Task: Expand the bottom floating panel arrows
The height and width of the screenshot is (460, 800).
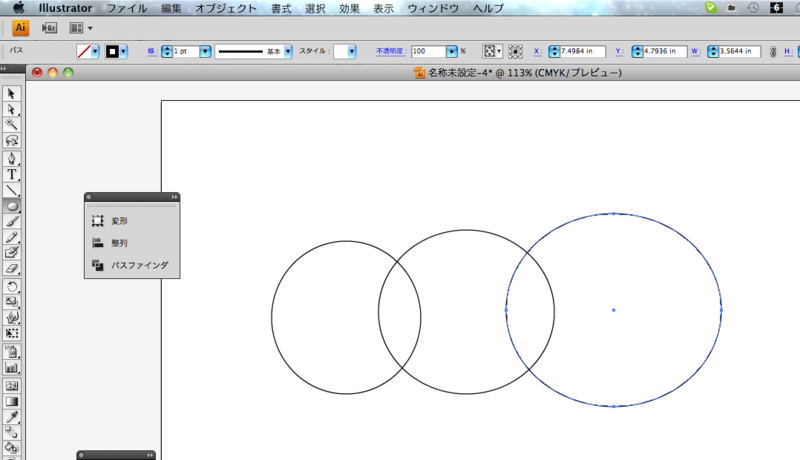Action: (150, 455)
